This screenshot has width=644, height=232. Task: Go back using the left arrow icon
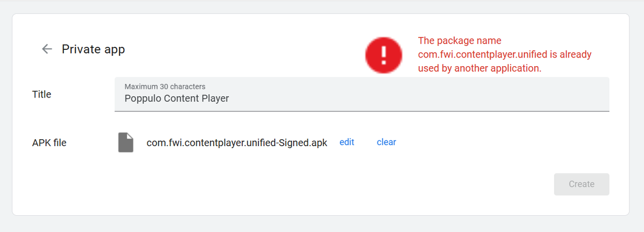[x=47, y=49]
